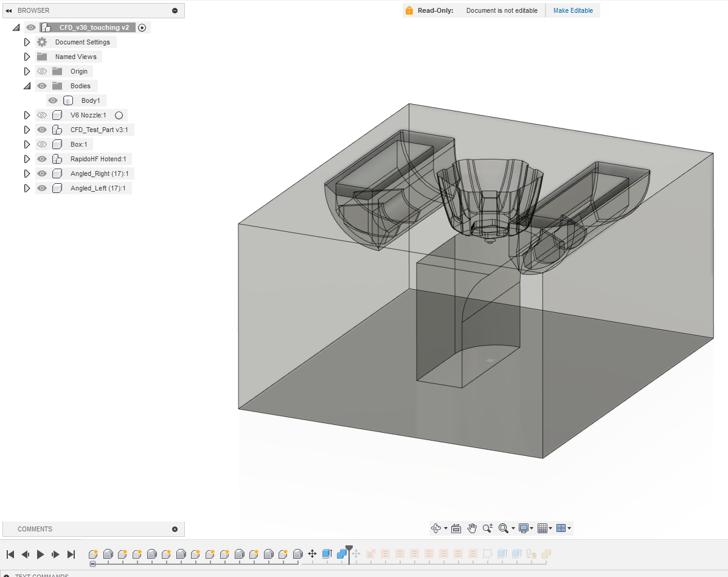This screenshot has height=577, width=728.
Task: Click the CFD_Test_Part v3:1 component icon
Action: tap(57, 130)
